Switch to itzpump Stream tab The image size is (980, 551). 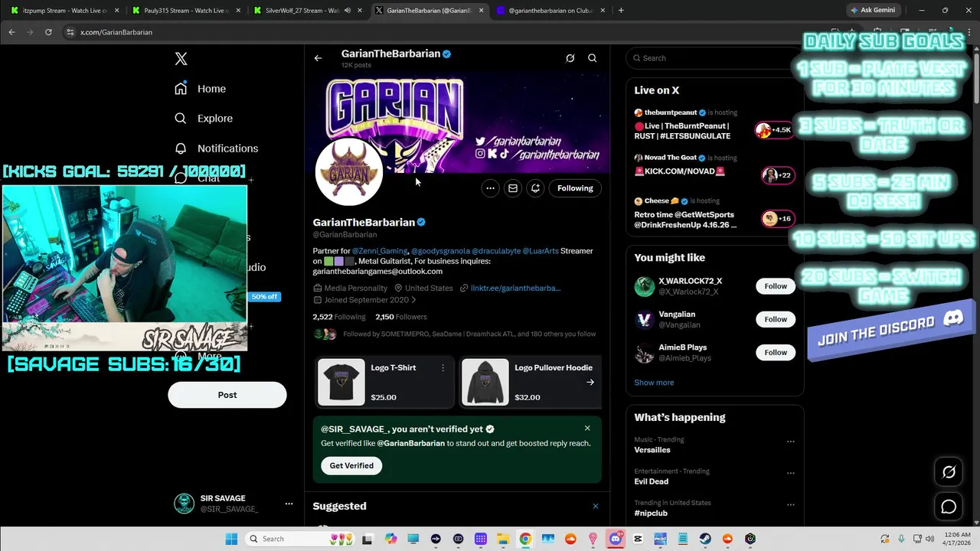click(64, 11)
